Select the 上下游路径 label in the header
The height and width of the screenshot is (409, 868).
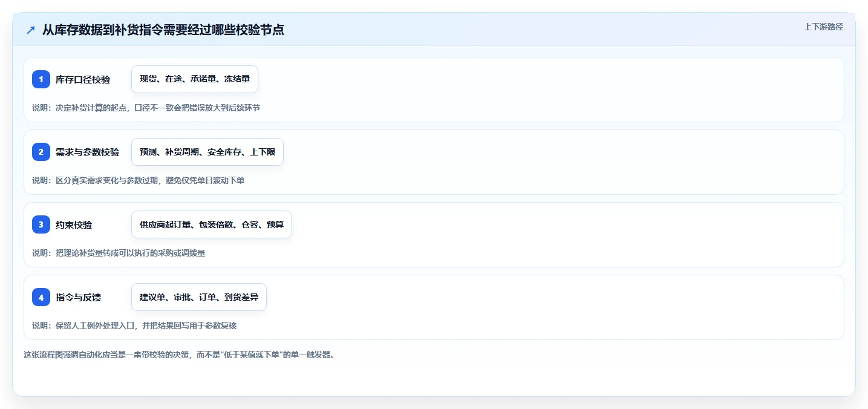click(x=823, y=27)
